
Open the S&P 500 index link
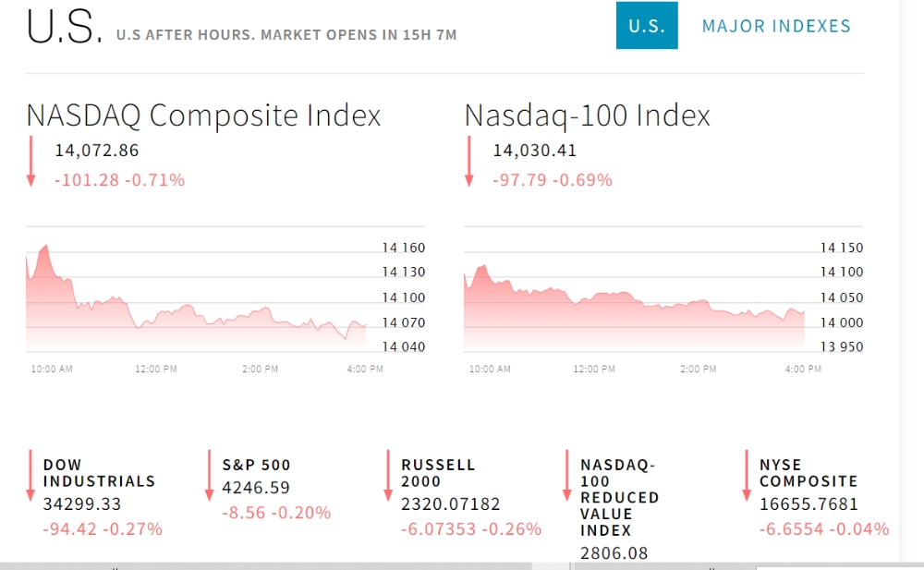click(256, 465)
